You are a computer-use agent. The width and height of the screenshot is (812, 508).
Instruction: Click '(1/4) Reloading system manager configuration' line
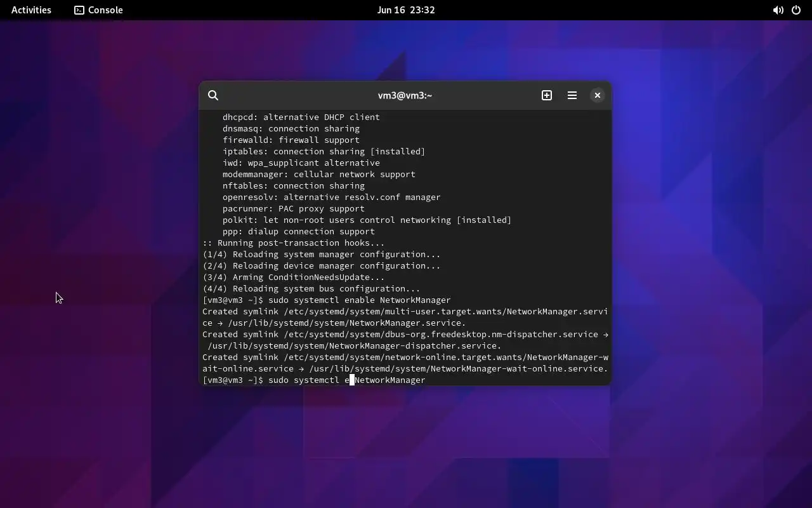[x=321, y=254]
